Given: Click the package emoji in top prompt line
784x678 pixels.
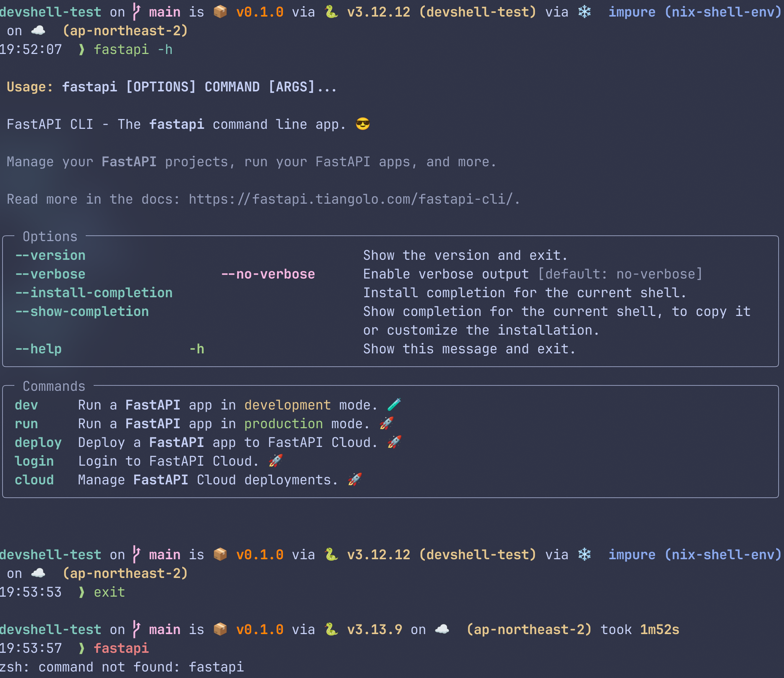Looking at the screenshot, I should (220, 12).
